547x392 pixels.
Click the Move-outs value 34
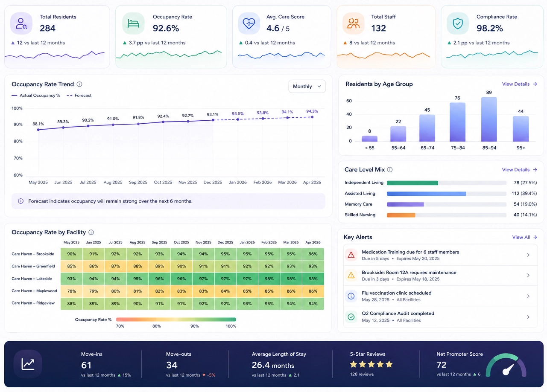click(172, 365)
